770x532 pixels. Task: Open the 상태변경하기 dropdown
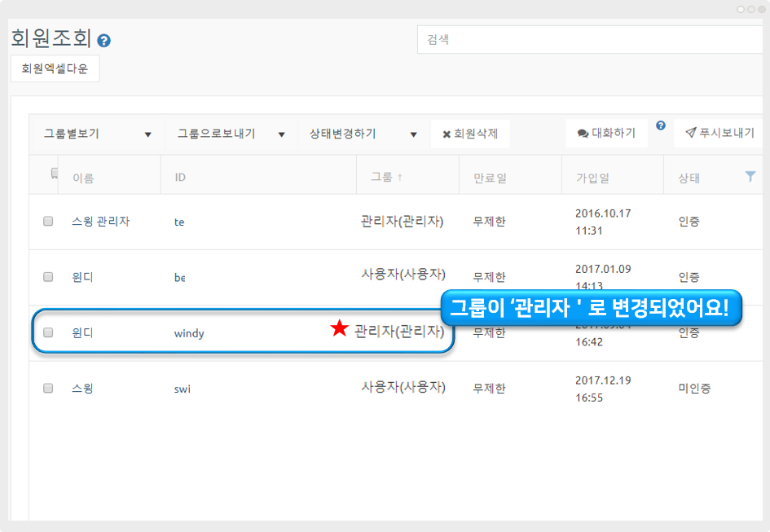point(363,134)
